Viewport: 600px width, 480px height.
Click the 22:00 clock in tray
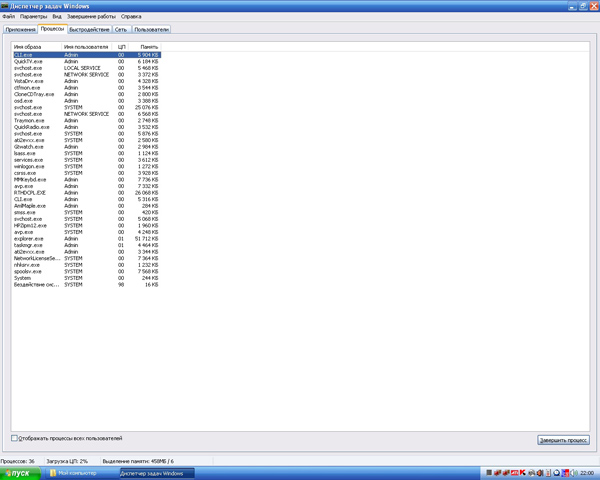(x=587, y=473)
